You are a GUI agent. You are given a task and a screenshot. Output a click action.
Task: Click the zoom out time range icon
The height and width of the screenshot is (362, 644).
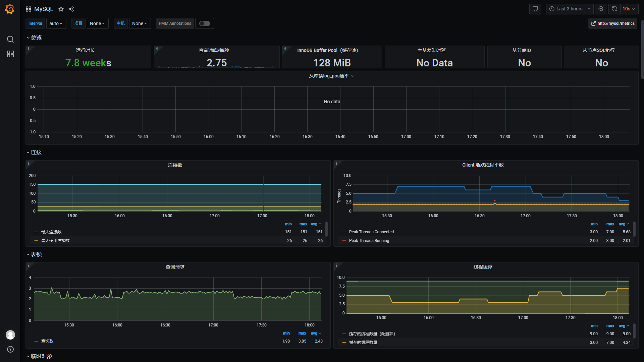point(601,9)
